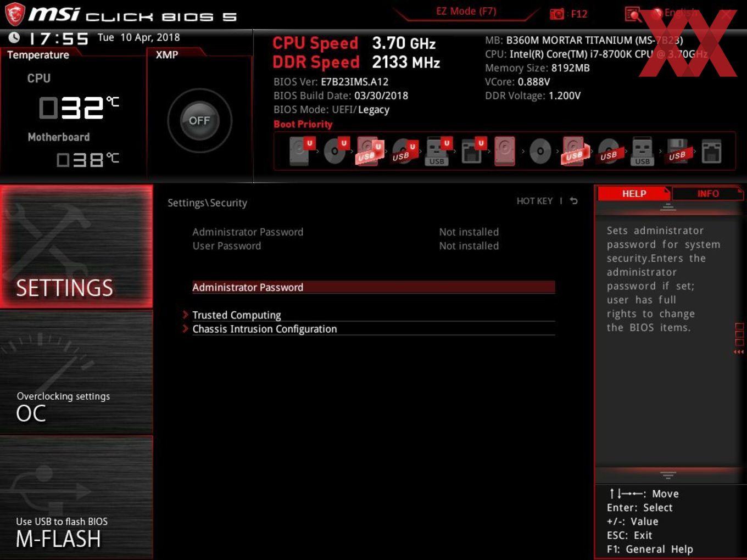
Task: Select the highlighted UEFI USB hard disk icon
Action: [369, 151]
